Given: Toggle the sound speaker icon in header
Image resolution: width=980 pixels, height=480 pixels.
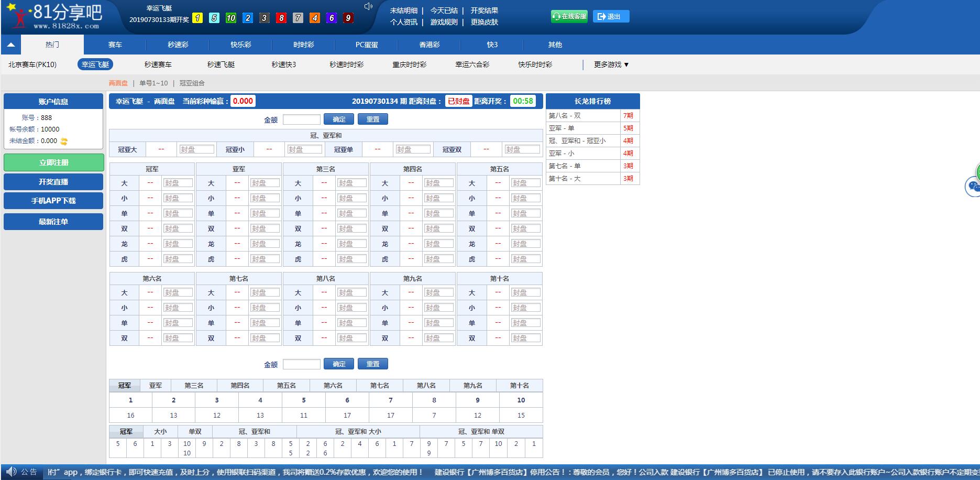Looking at the screenshot, I should pyautogui.click(x=368, y=6).
